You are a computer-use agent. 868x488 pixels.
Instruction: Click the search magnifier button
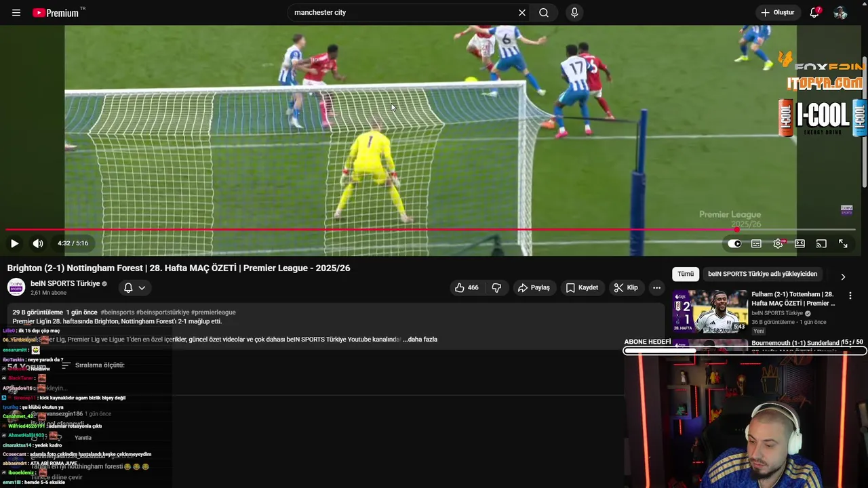click(544, 13)
